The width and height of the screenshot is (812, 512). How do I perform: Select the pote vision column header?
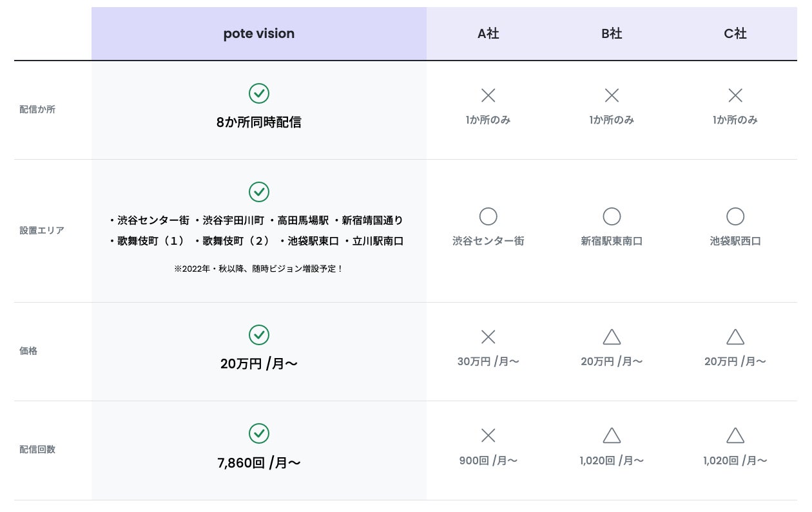click(x=258, y=34)
